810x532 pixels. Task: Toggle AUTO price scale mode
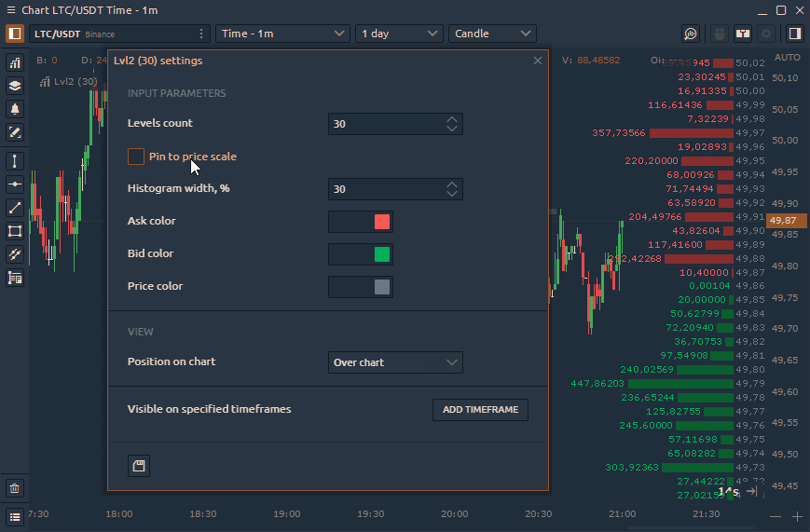(788, 58)
